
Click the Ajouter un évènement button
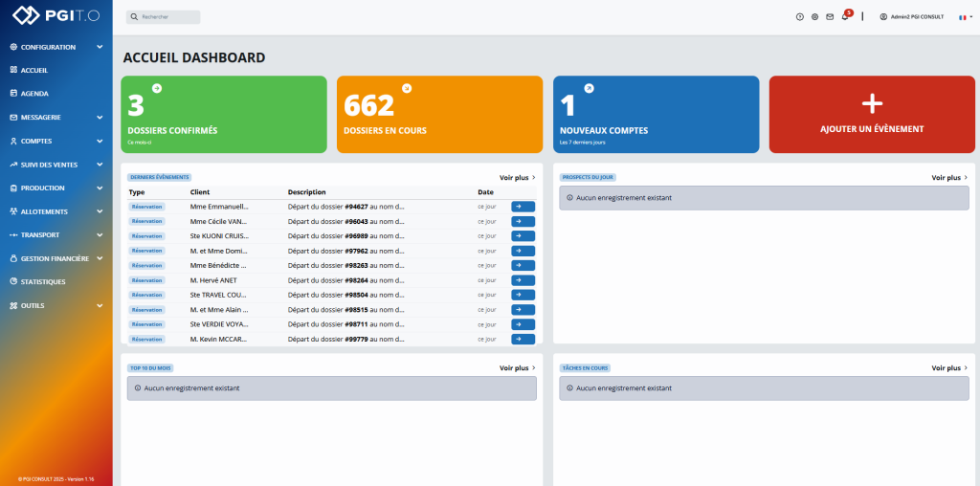click(871, 115)
